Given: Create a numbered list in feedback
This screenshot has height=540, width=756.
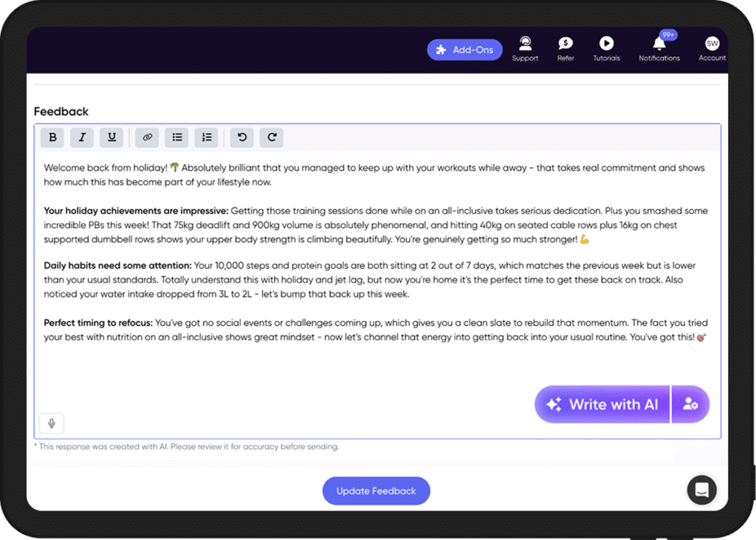Looking at the screenshot, I should (x=207, y=137).
